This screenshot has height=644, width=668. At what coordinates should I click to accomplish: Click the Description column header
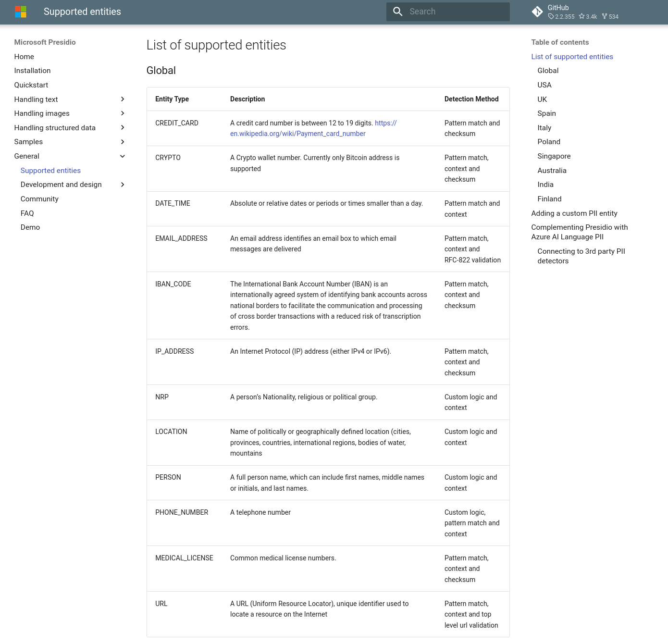[247, 99]
